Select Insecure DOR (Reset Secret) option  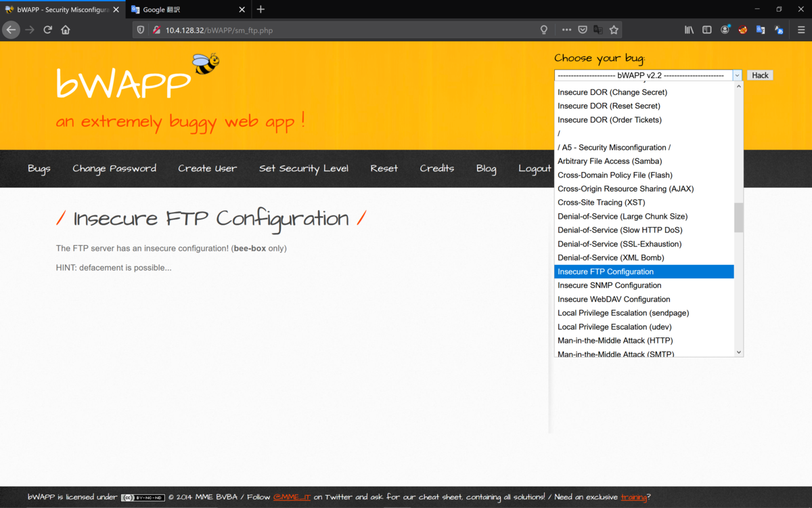click(x=644, y=106)
